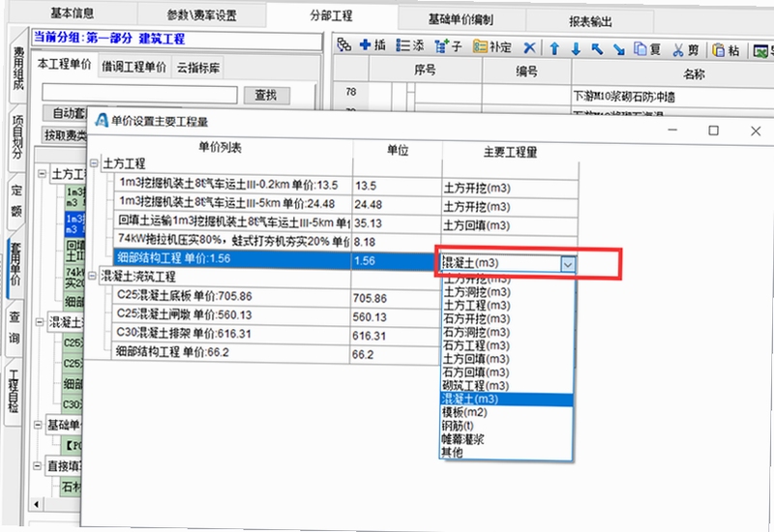Select the 工程自检 vertical side tab

tap(14, 391)
